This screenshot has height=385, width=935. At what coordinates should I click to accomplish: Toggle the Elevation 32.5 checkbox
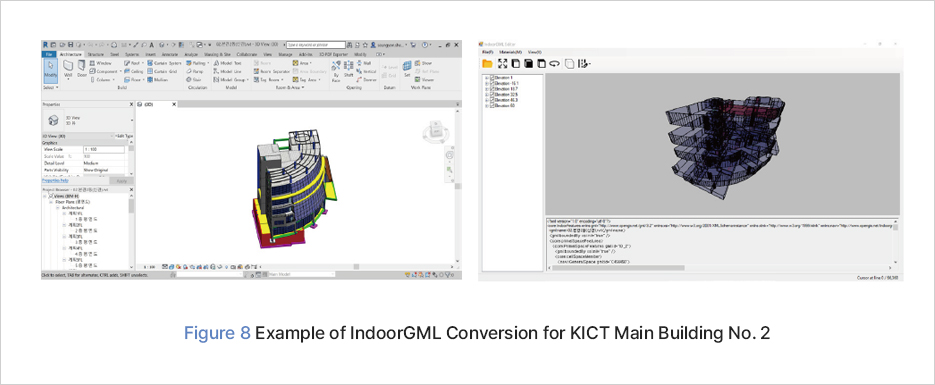pos(492,94)
